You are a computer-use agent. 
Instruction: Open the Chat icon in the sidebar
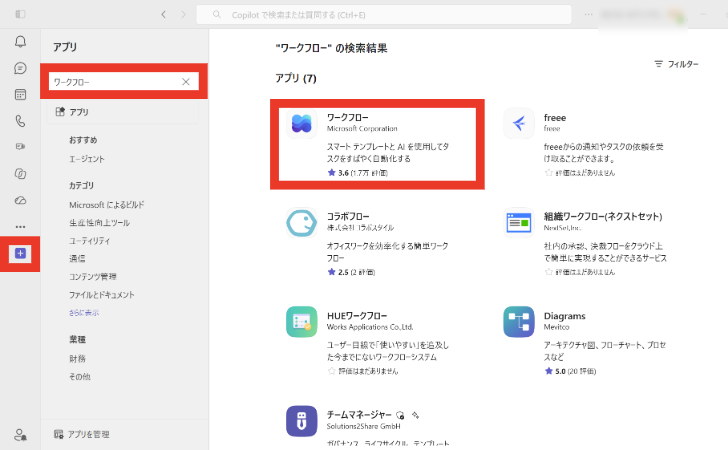[20, 68]
